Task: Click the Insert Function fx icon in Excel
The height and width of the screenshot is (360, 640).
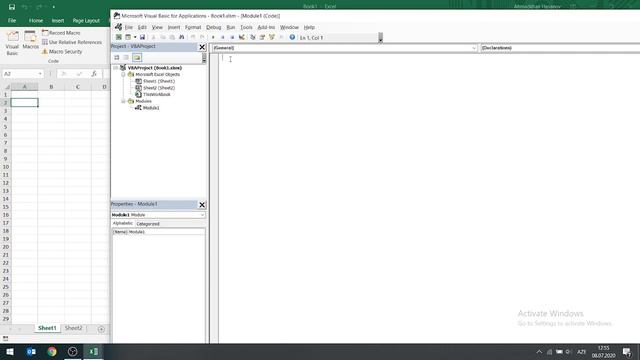Action: (x=94, y=74)
